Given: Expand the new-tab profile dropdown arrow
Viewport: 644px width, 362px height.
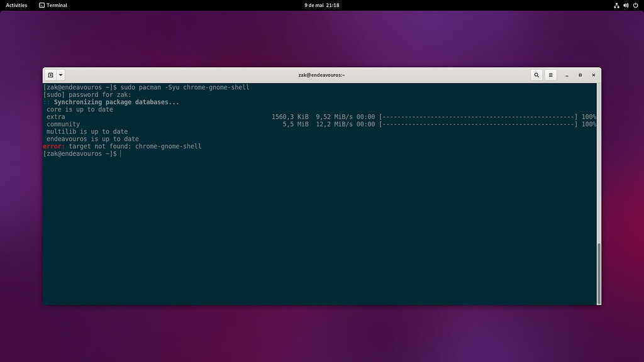Looking at the screenshot, I should pyautogui.click(x=60, y=74).
